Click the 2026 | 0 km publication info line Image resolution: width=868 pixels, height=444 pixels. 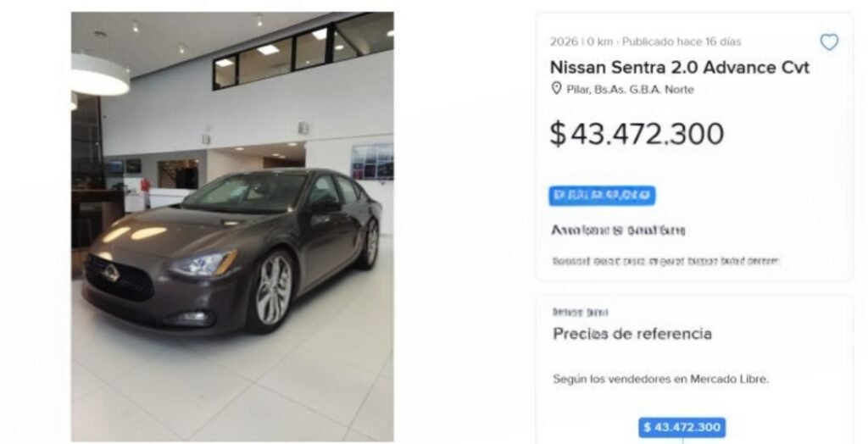[x=645, y=42]
